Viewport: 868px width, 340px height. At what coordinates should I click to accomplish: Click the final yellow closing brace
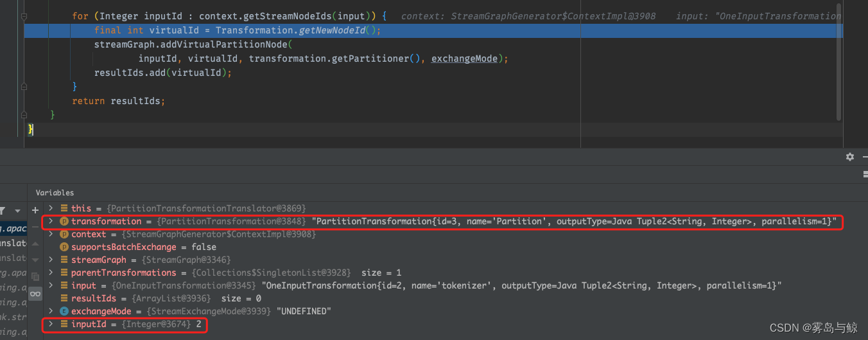30,129
